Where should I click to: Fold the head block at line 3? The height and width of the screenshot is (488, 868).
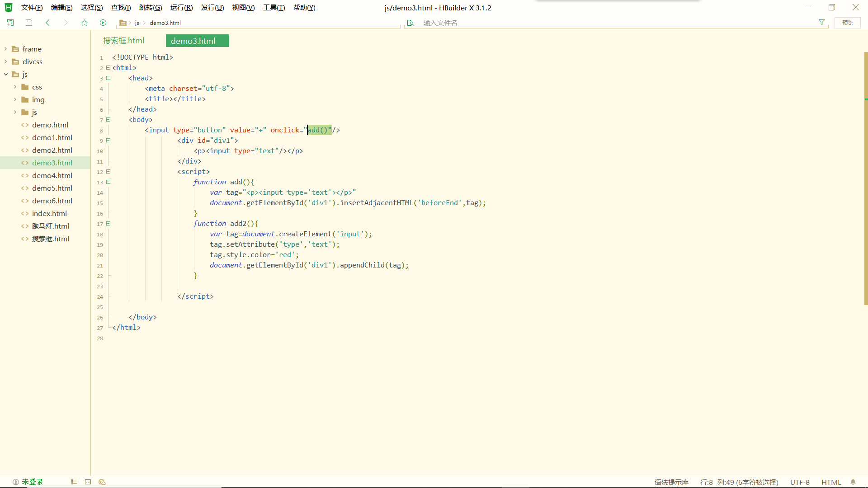point(108,78)
